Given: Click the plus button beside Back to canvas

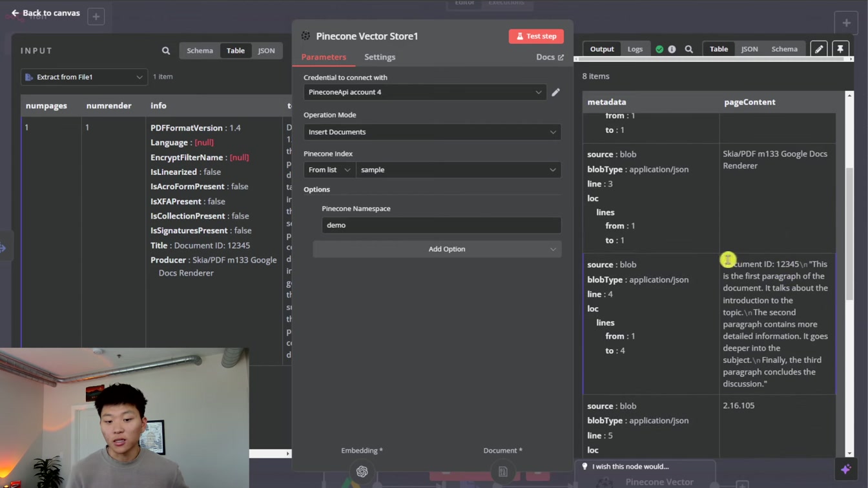Looking at the screenshot, I should point(96,17).
